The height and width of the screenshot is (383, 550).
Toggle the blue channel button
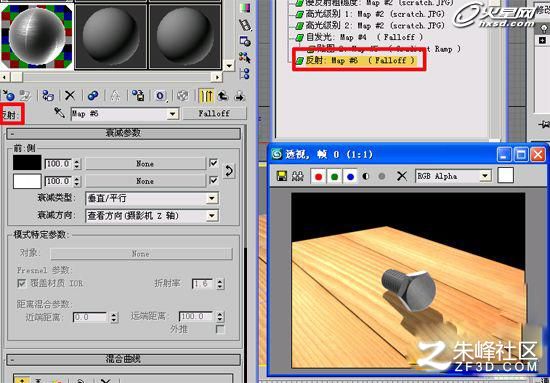[350, 176]
